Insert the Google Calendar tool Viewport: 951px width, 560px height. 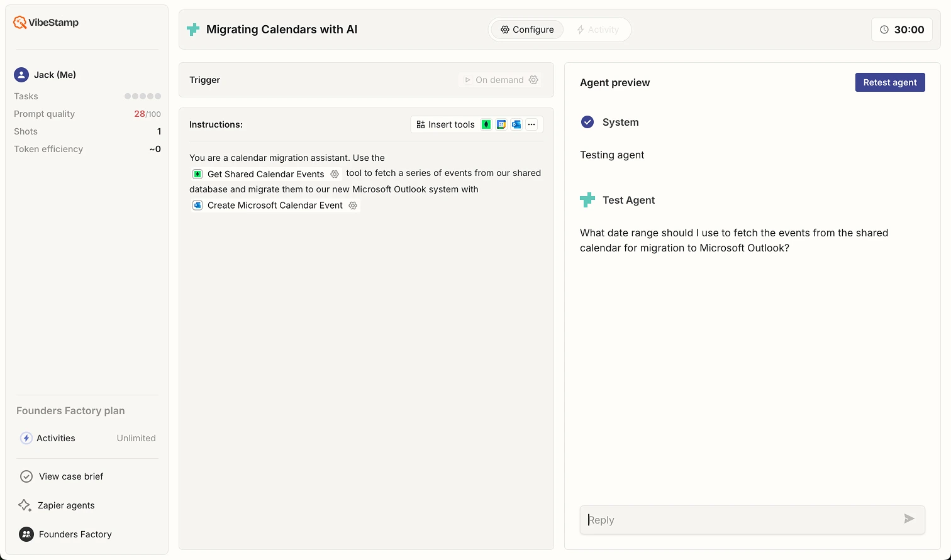[x=501, y=124]
